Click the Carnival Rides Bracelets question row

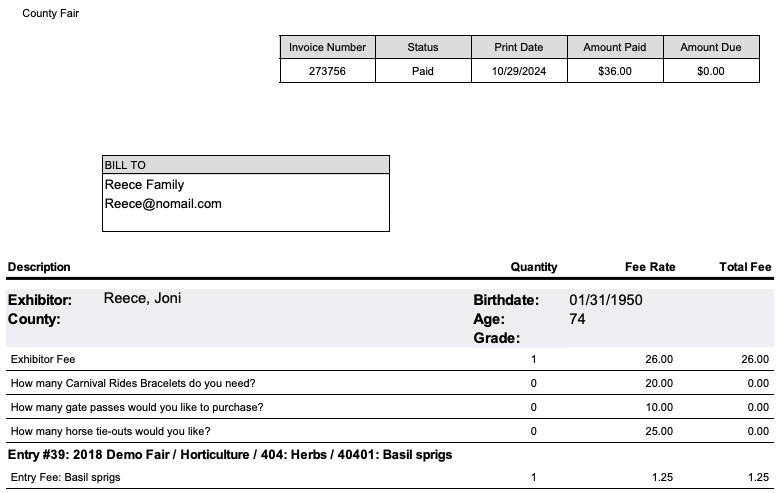132,383
